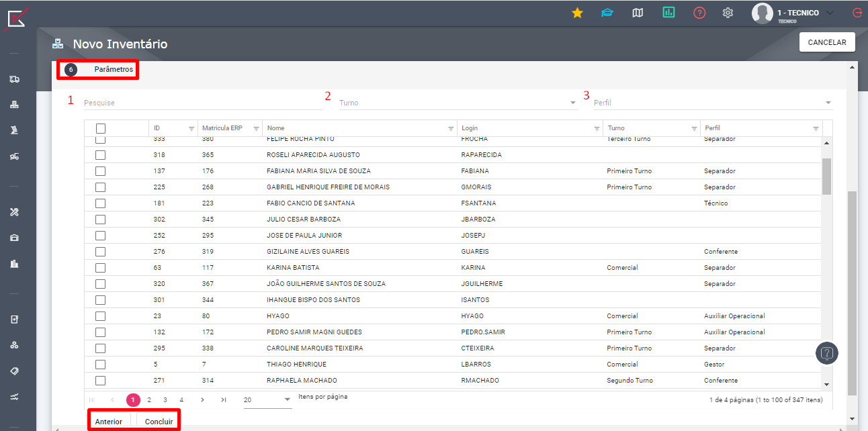Open filter menu on Perfil column

pyautogui.click(x=816, y=128)
